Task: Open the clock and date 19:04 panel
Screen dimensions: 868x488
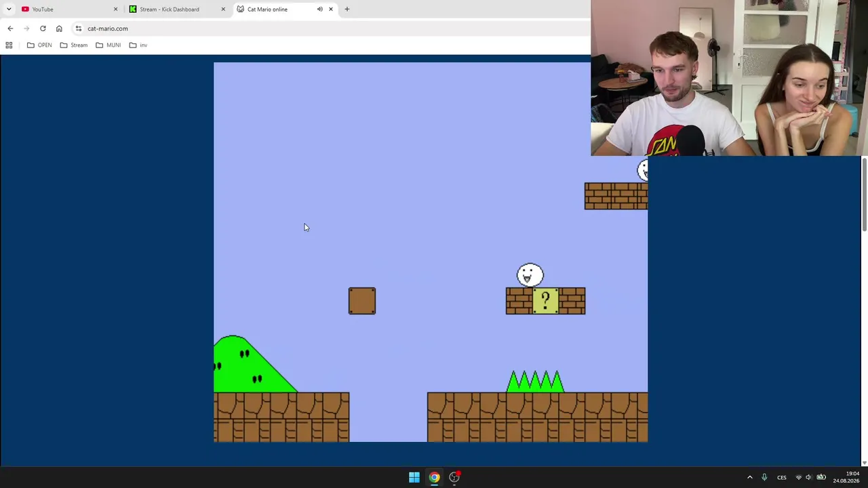Action: tap(846, 477)
